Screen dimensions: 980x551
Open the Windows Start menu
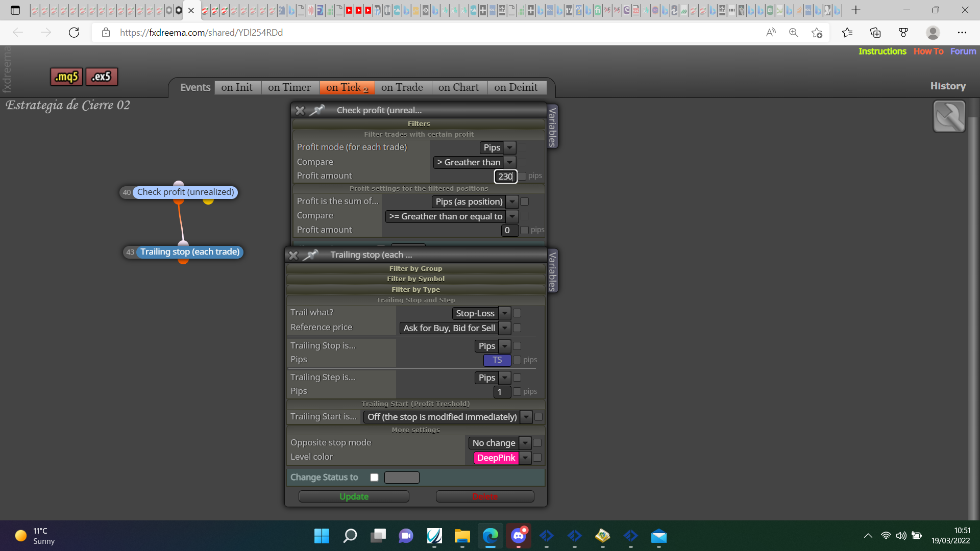(322, 536)
